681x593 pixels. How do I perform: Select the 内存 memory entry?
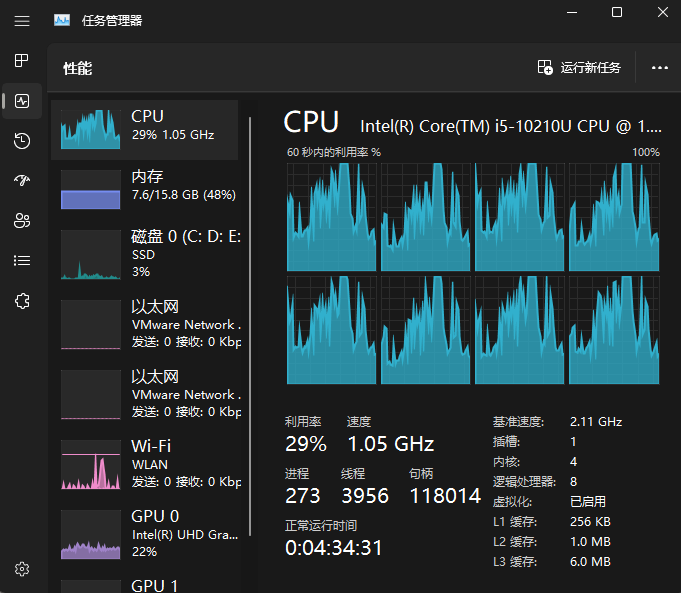click(144, 189)
